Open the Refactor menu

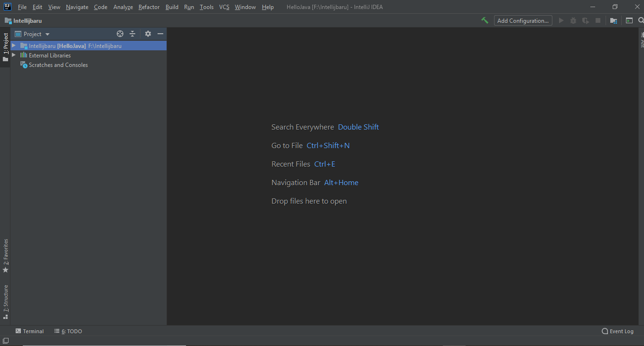(149, 7)
